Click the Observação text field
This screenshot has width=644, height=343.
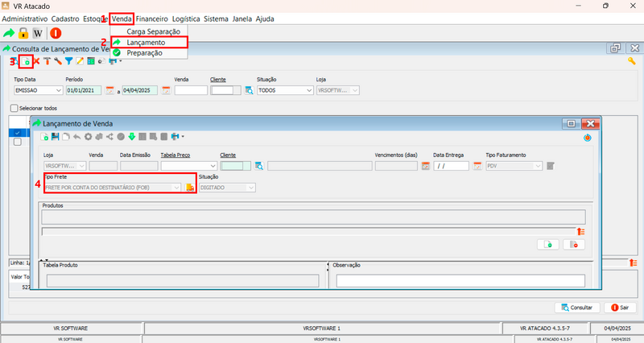pyautogui.click(x=460, y=280)
